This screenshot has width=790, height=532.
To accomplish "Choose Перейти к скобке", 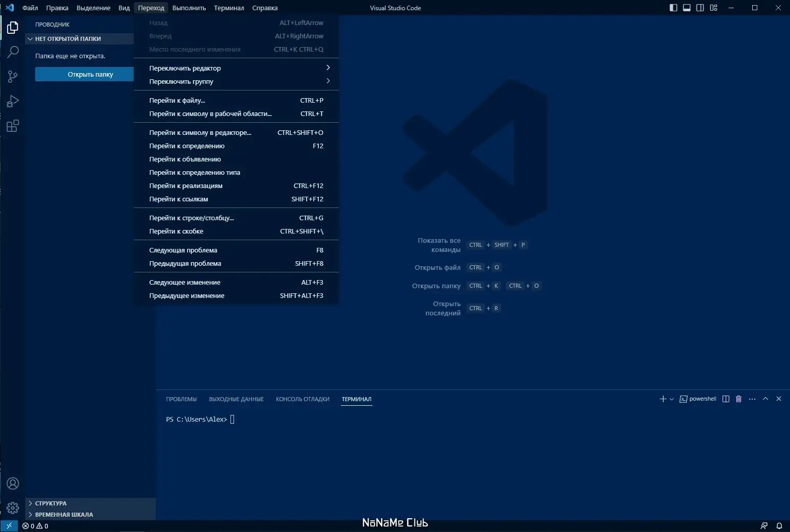I will (236, 231).
